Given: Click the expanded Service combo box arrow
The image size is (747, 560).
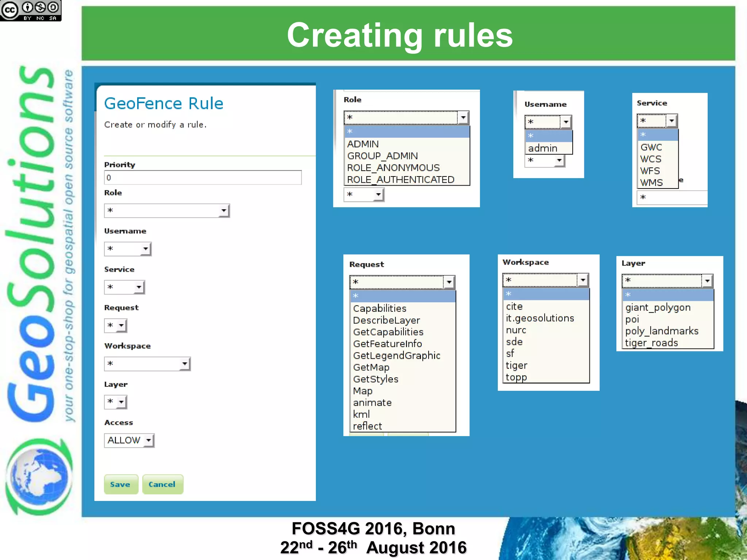Looking at the screenshot, I should 671,120.
